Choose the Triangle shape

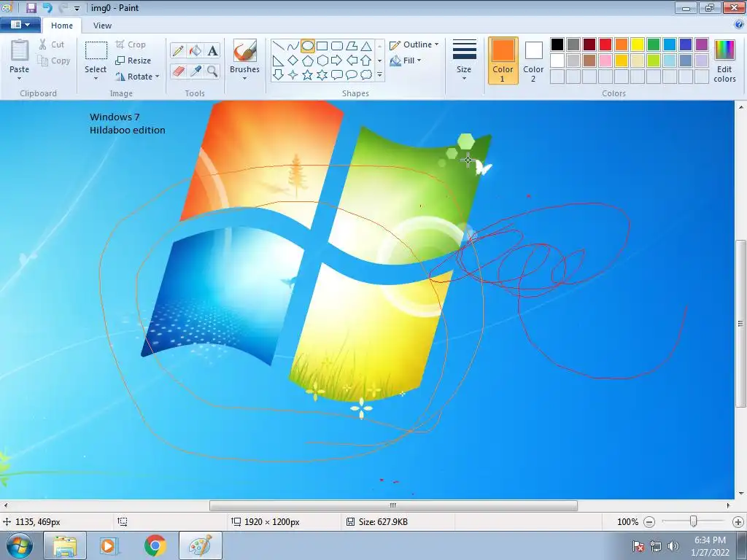(x=366, y=46)
